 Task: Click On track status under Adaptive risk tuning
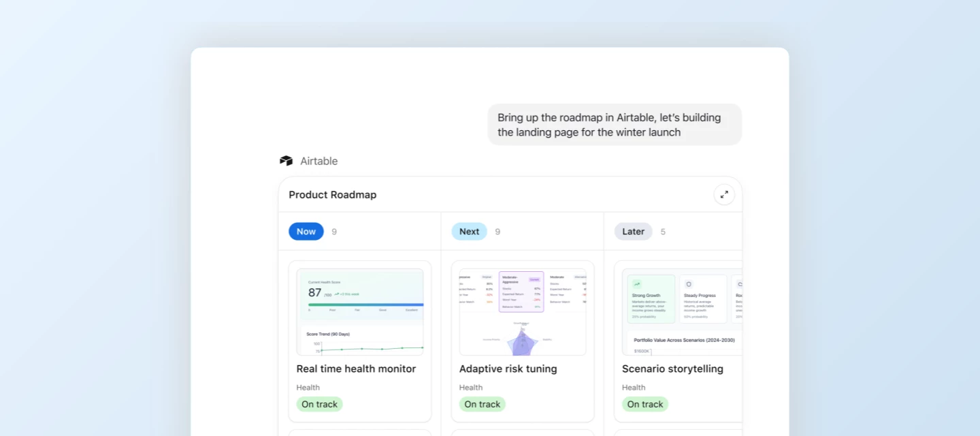[x=483, y=404]
